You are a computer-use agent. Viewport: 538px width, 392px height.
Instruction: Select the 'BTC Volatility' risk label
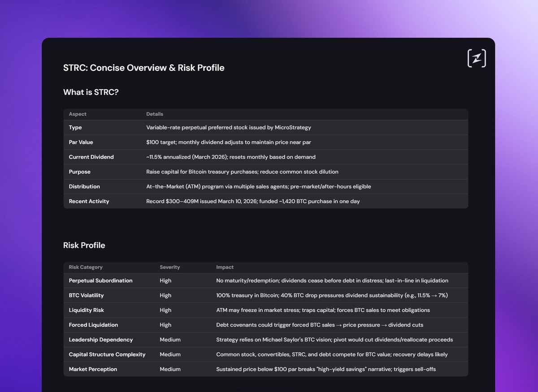point(86,296)
